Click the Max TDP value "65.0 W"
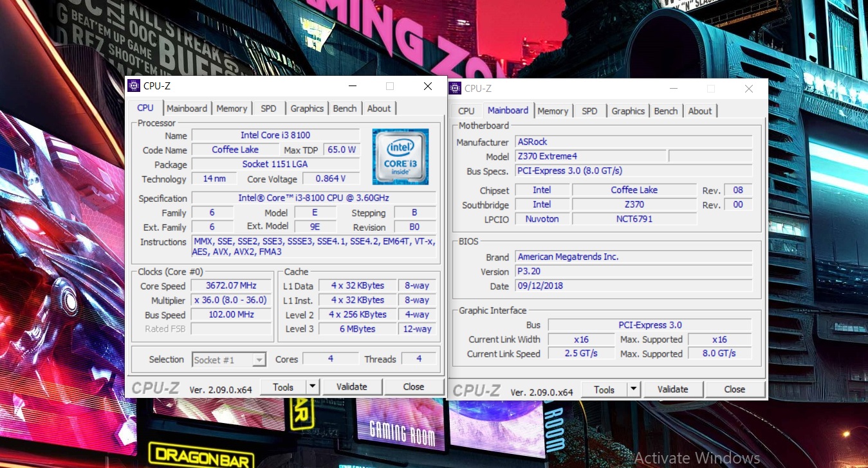The image size is (868, 468). (x=342, y=150)
